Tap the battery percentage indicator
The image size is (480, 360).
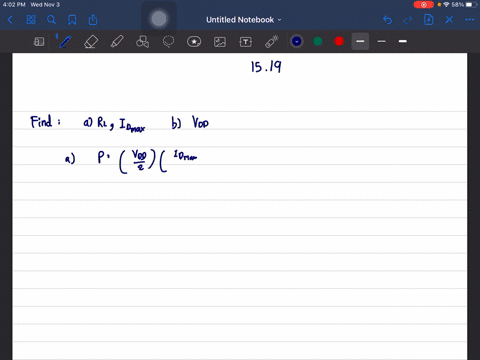point(457,5)
